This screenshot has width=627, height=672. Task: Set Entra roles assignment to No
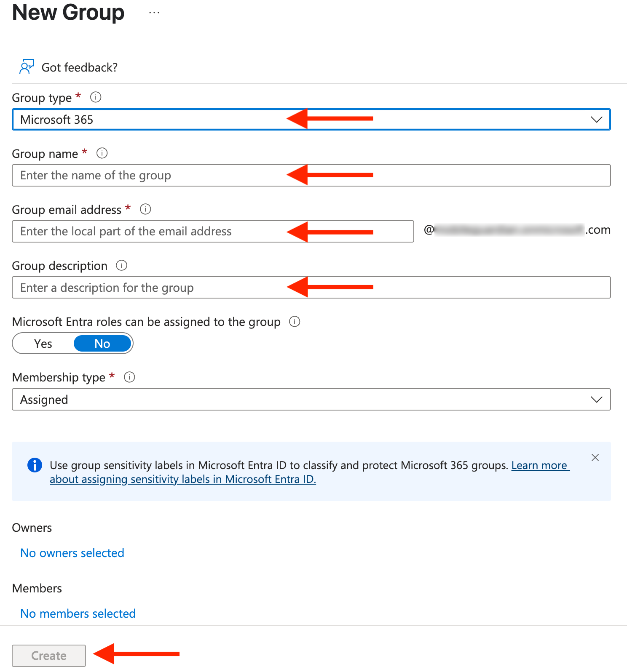pos(102,344)
